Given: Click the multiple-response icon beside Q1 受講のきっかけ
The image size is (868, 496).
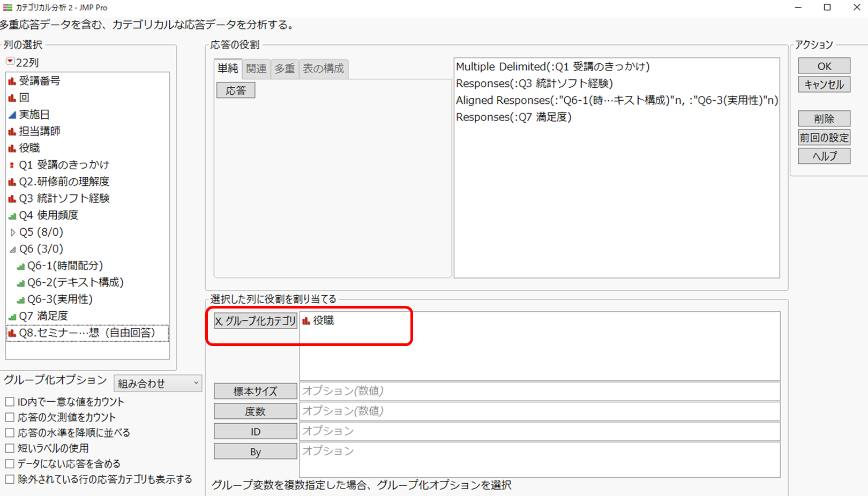Looking at the screenshot, I should (x=12, y=165).
